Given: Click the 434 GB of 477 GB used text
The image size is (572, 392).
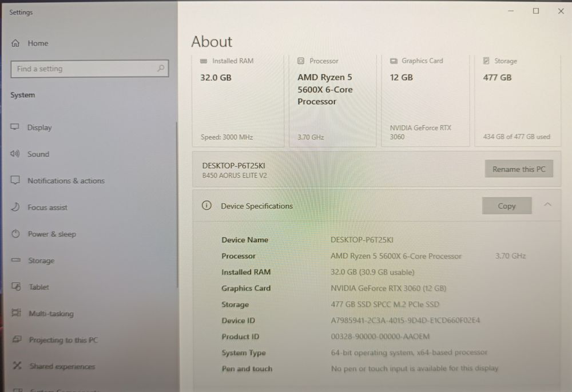Looking at the screenshot, I should click(x=517, y=137).
